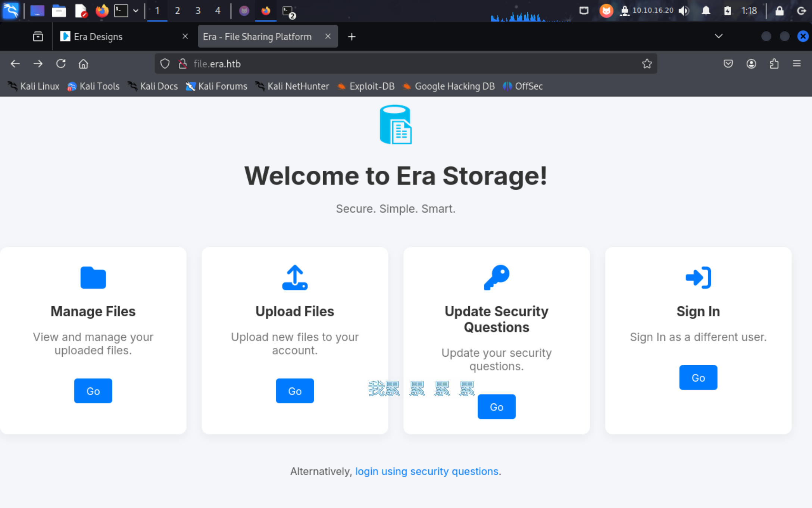Open a new browser tab
This screenshot has width=812, height=508.
coord(352,37)
